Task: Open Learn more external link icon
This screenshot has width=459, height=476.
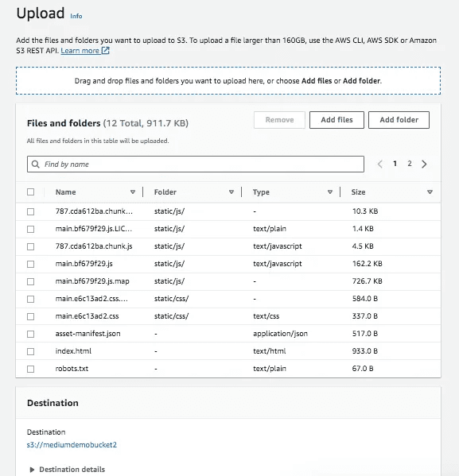Action: (x=106, y=50)
